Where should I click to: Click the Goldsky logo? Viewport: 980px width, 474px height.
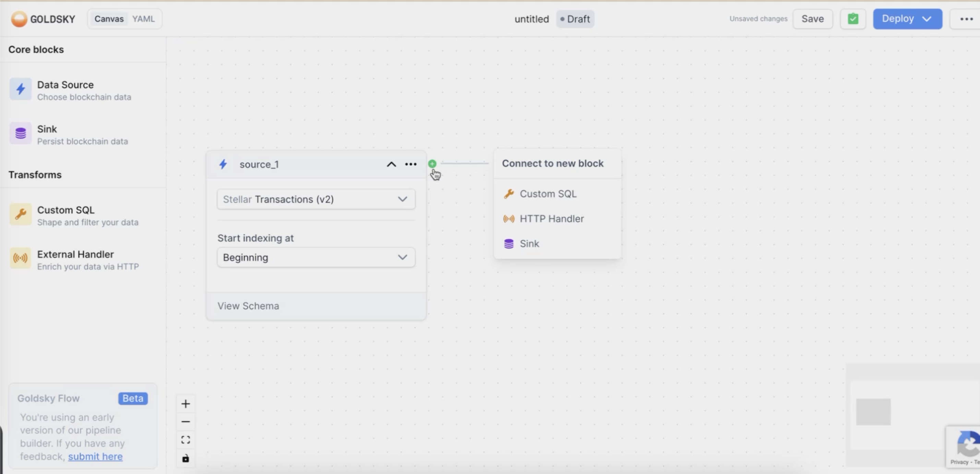pyautogui.click(x=18, y=19)
